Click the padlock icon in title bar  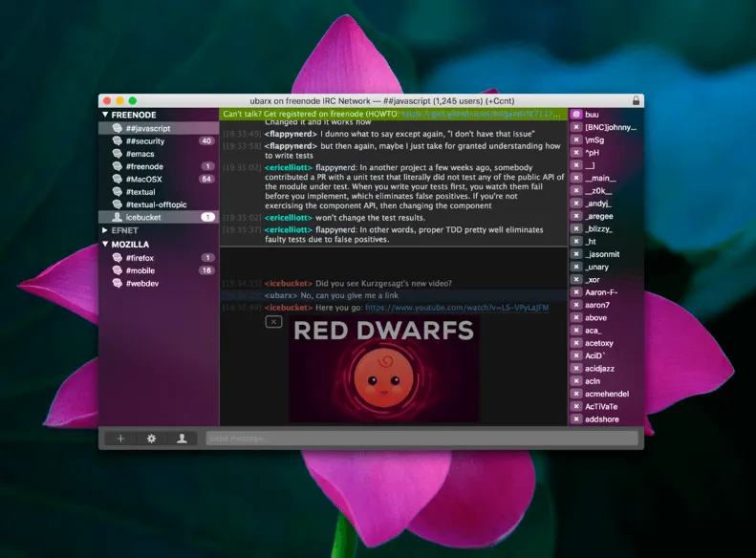click(636, 100)
